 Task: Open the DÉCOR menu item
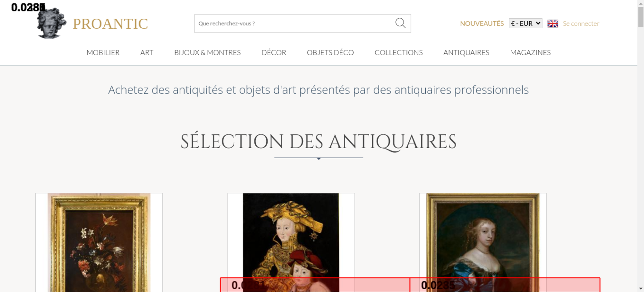point(274,52)
